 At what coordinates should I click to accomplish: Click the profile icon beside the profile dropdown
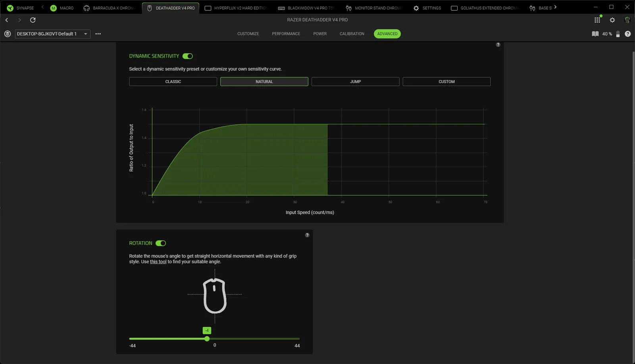pos(8,34)
